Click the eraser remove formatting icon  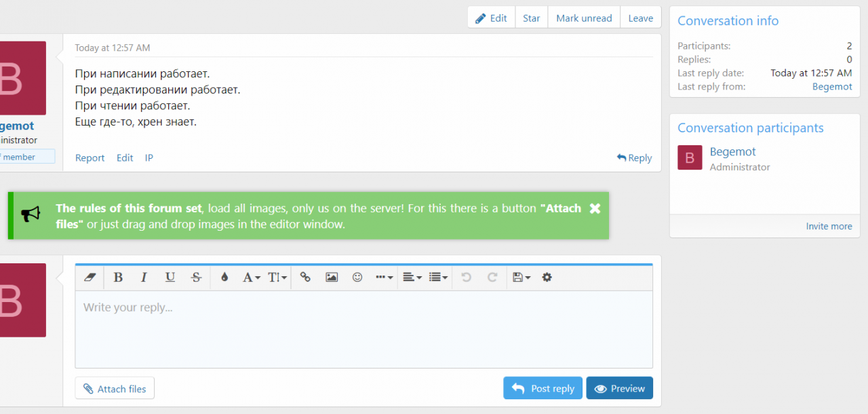click(90, 277)
